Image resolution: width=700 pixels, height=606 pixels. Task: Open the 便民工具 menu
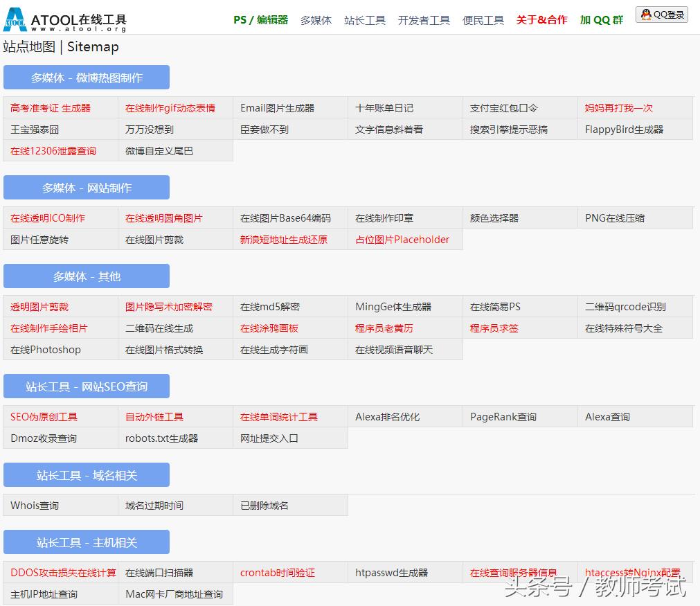click(x=483, y=20)
